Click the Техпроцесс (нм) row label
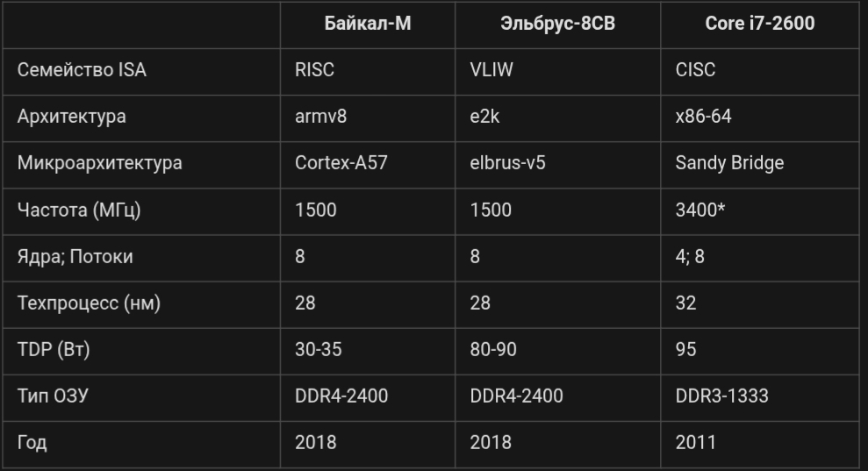 coord(89,303)
